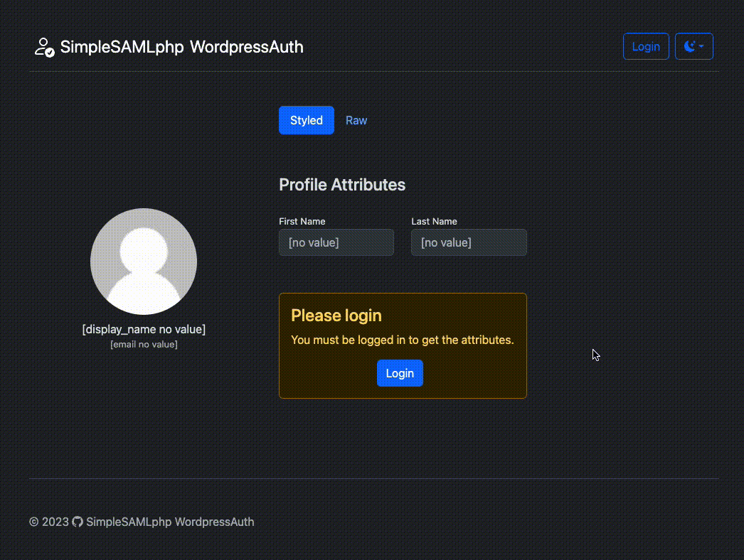
Task: Click 'You must be logged in' message
Action: click(403, 340)
